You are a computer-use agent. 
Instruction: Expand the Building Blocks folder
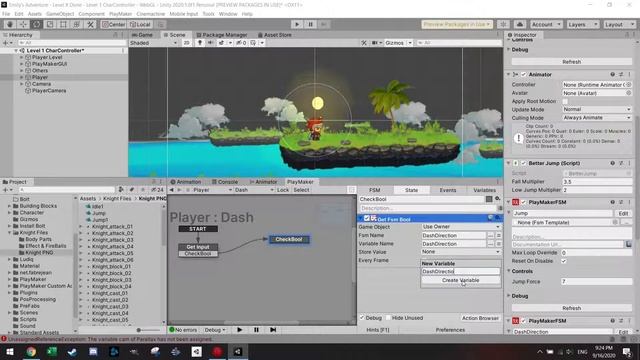tap(9, 206)
